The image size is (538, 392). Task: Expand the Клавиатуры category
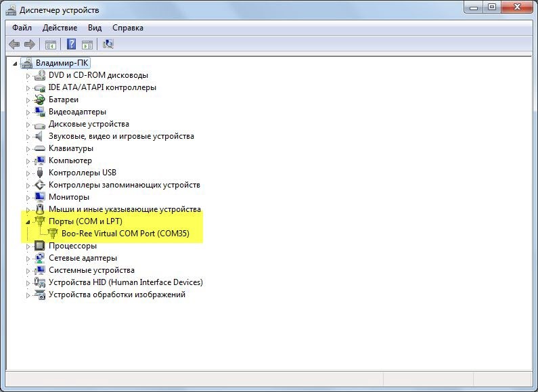(x=28, y=149)
